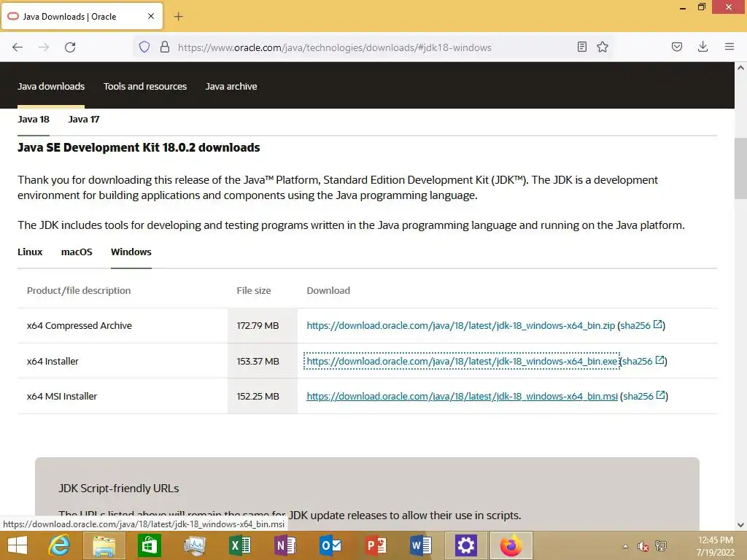Open Java archive navigation item
The height and width of the screenshot is (560, 747).
(231, 86)
